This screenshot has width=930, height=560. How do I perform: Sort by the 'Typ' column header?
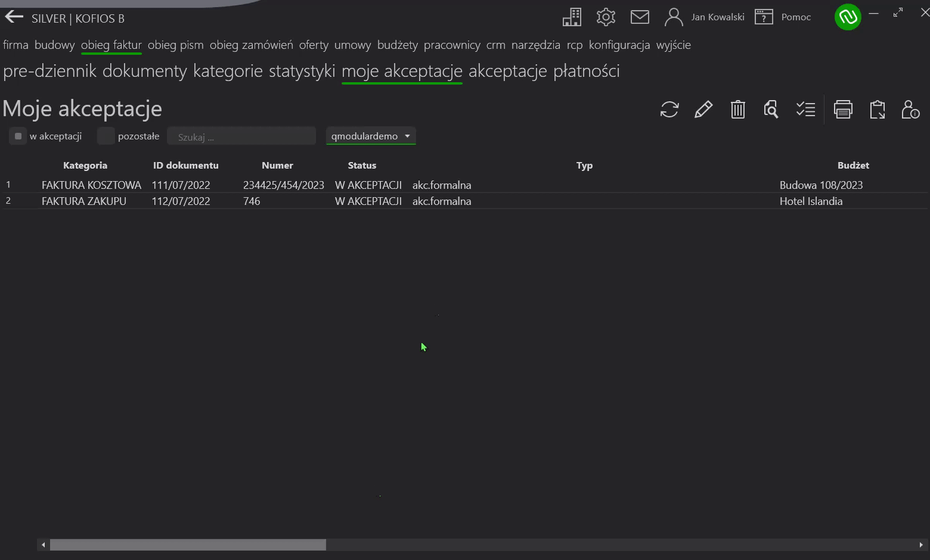584,165
